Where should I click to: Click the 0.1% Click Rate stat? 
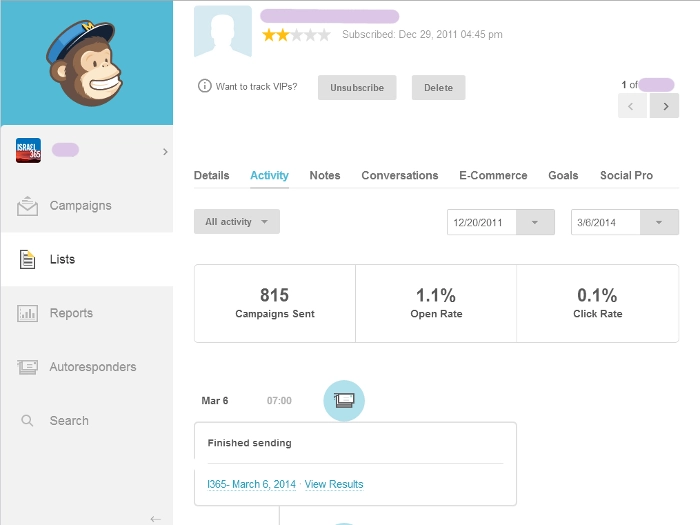(598, 304)
